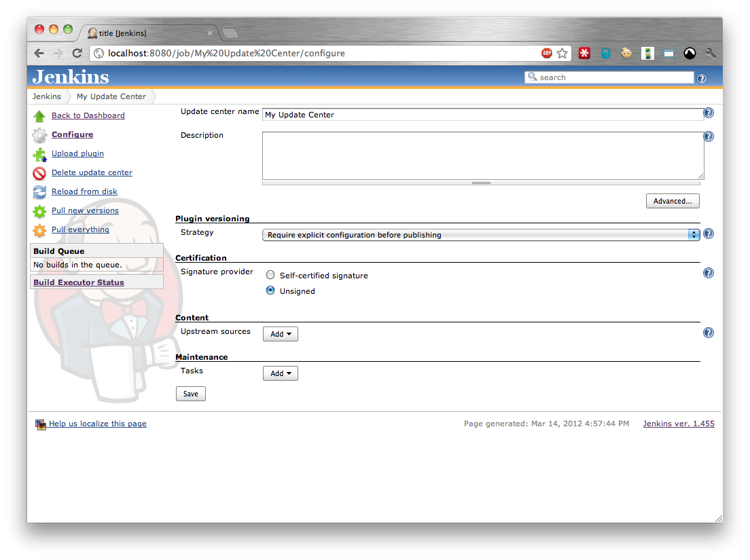Screen dimensions: 750x560
Task: Open help for Update center name field
Action: [x=709, y=113]
